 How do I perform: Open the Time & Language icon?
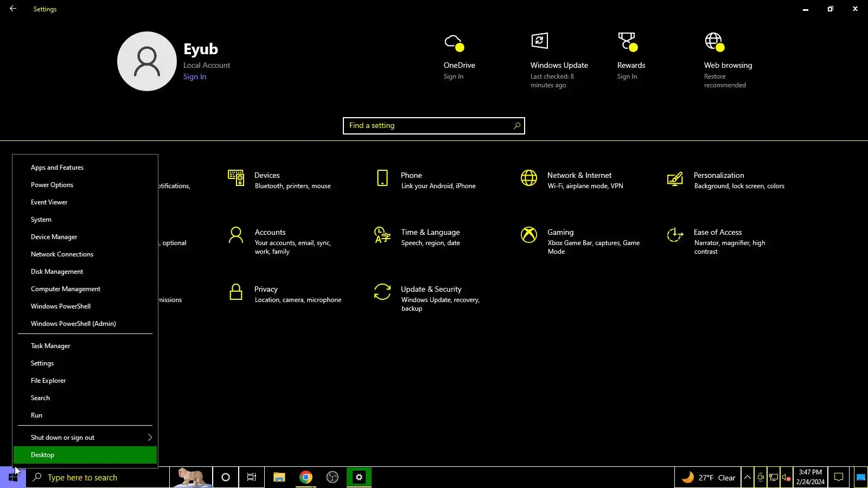[382, 235]
